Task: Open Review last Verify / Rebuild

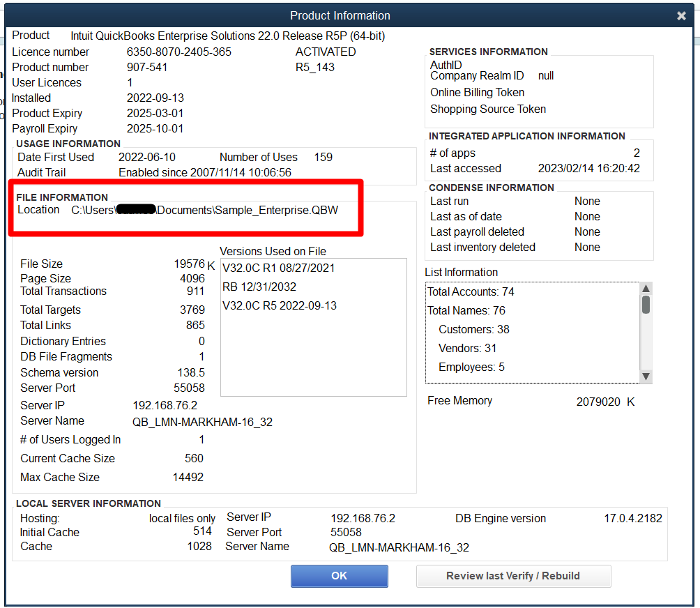Action: [x=513, y=576]
